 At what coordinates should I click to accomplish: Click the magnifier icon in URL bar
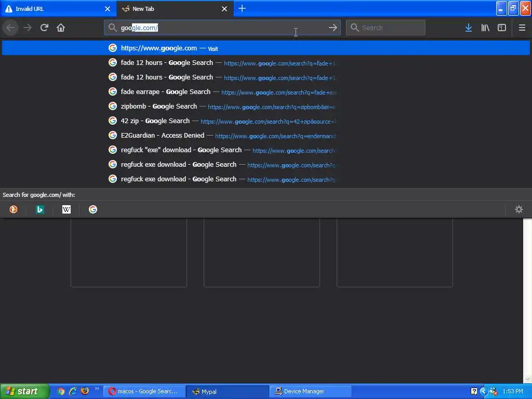112,28
